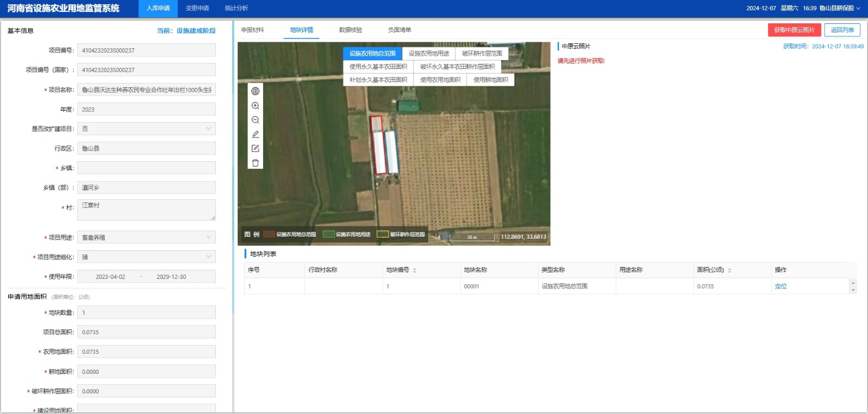
Task: Click the 耕地面积 input field
Action: tap(146, 372)
